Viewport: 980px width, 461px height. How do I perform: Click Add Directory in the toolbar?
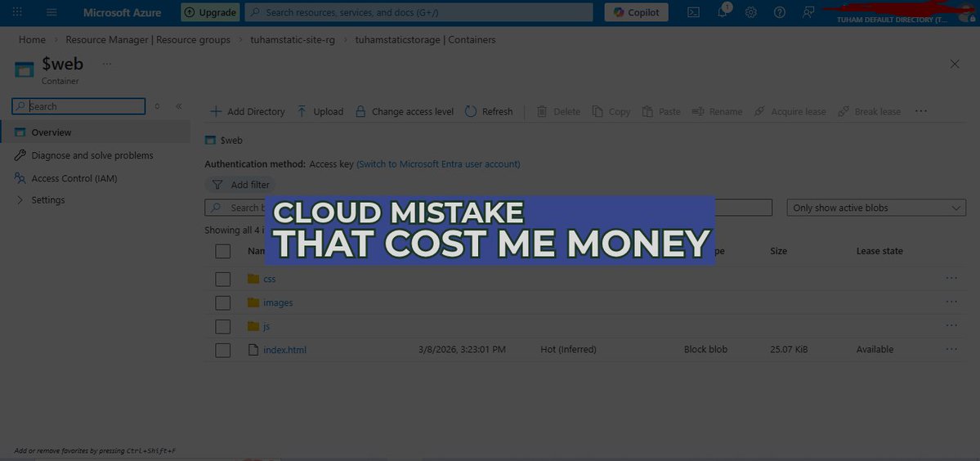(x=247, y=112)
